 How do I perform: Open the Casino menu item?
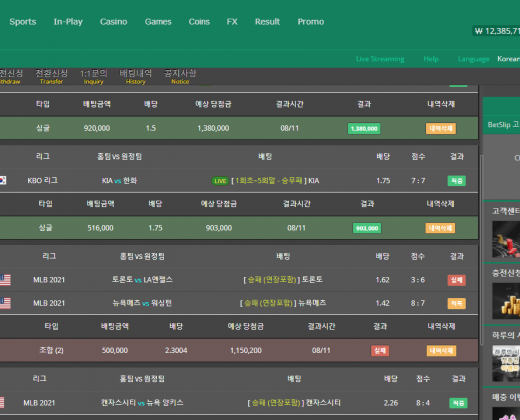(113, 22)
